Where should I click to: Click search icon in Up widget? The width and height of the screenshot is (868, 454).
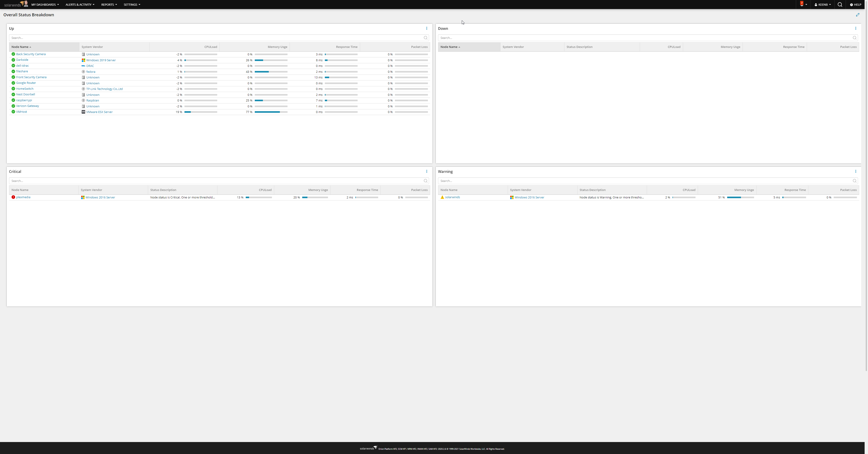point(426,38)
